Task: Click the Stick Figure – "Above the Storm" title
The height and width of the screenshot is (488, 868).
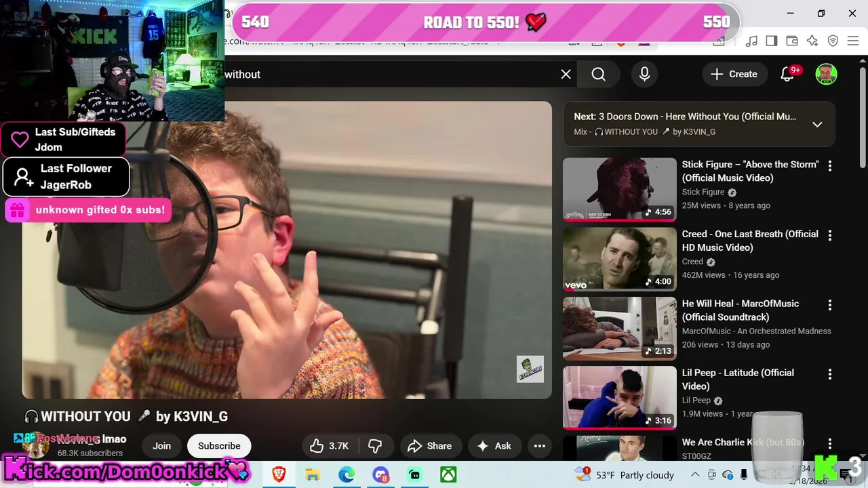Action: 750,171
